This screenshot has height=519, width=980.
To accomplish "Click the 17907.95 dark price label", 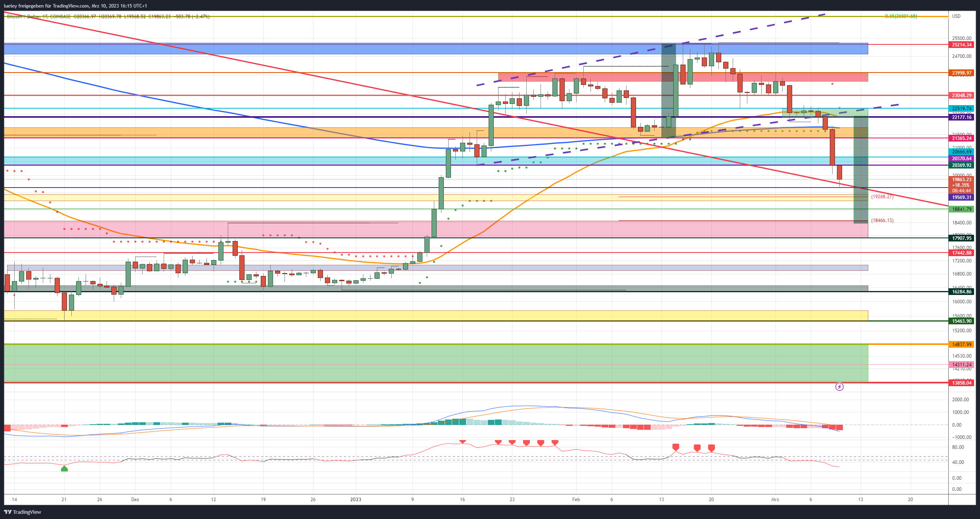I will (962, 238).
